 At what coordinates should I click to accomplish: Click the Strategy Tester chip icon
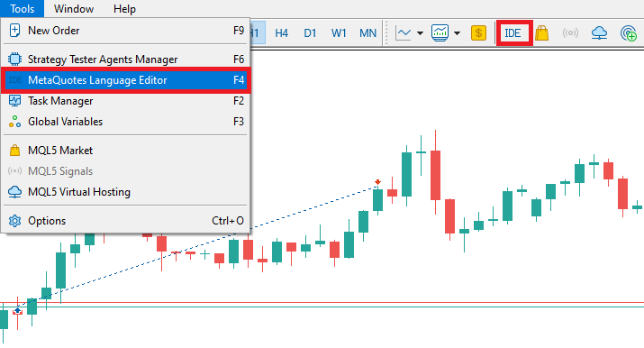click(x=14, y=60)
